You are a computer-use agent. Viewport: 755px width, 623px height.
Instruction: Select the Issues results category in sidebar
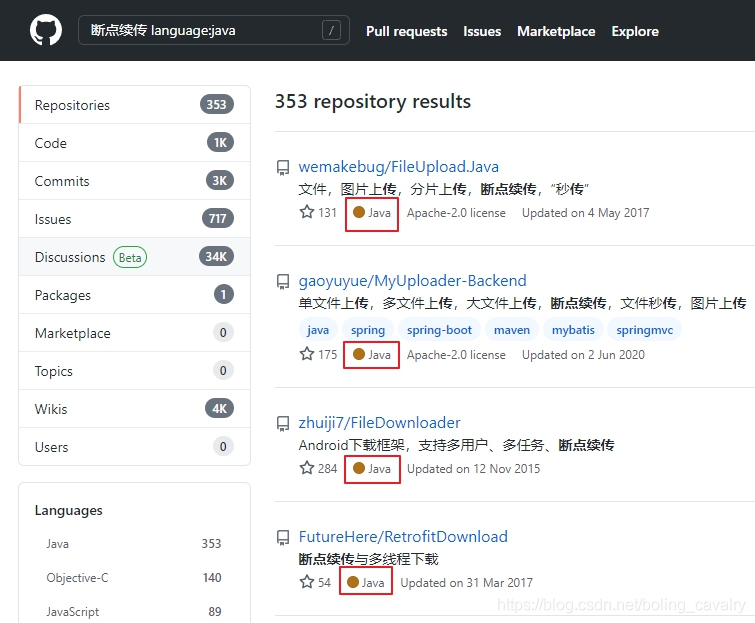click(134, 219)
